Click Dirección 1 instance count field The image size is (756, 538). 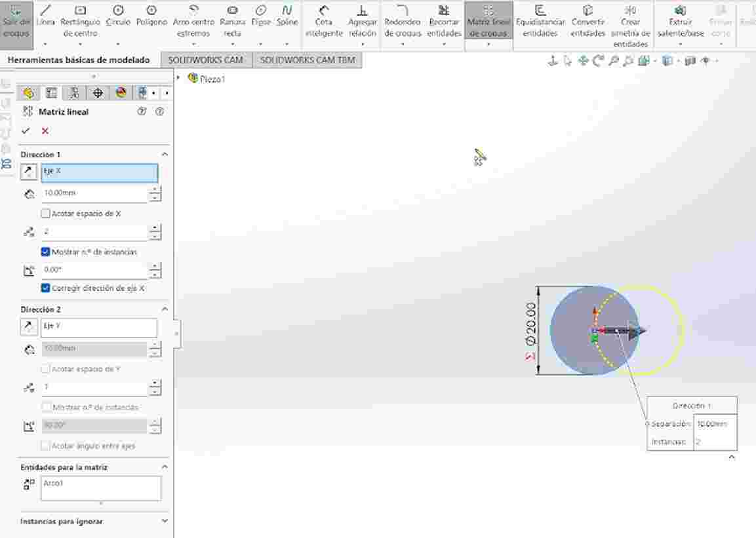coord(94,232)
